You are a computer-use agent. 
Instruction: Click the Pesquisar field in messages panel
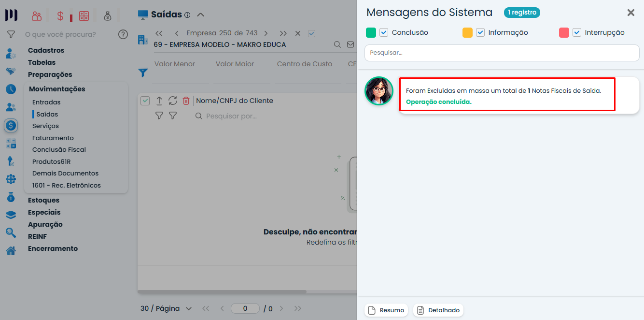[502, 53]
